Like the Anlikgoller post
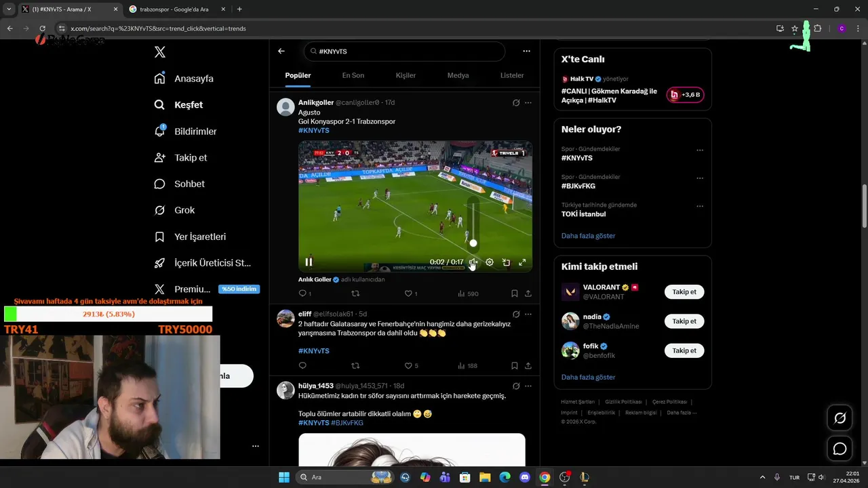This screenshot has height=488, width=868. coord(411,293)
